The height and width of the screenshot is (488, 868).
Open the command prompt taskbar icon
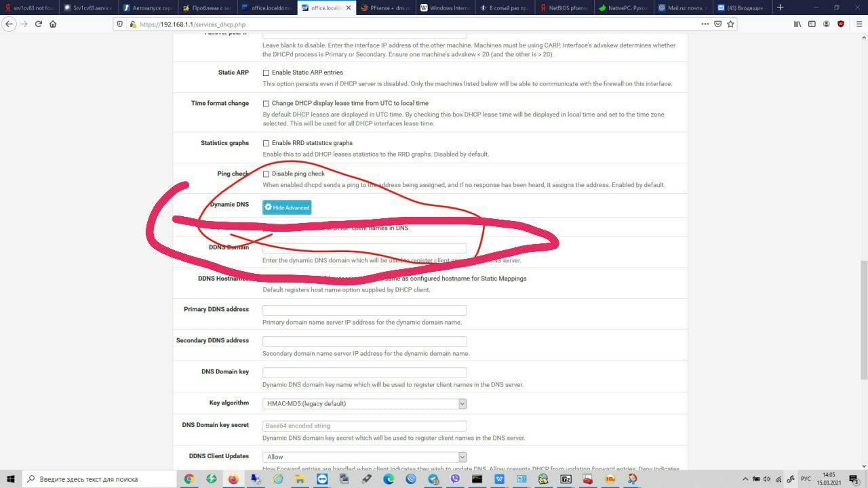click(477, 479)
